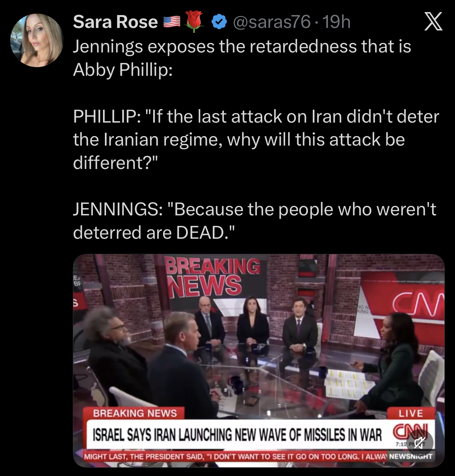Click the BREAKING NEWS red banner label
455x476 pixels.
pyautogui.click(x=135, y=413)
